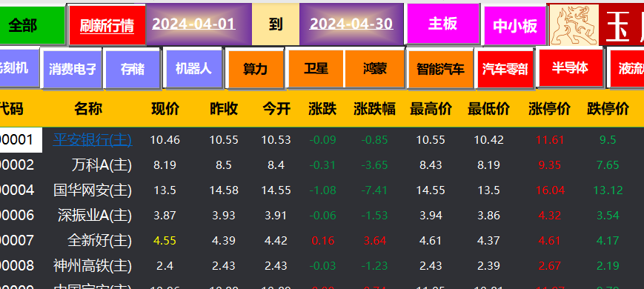Click 国华网安 opening price 14.55
The width and height of the screenshot is (644, 289).
click(276, 190)
